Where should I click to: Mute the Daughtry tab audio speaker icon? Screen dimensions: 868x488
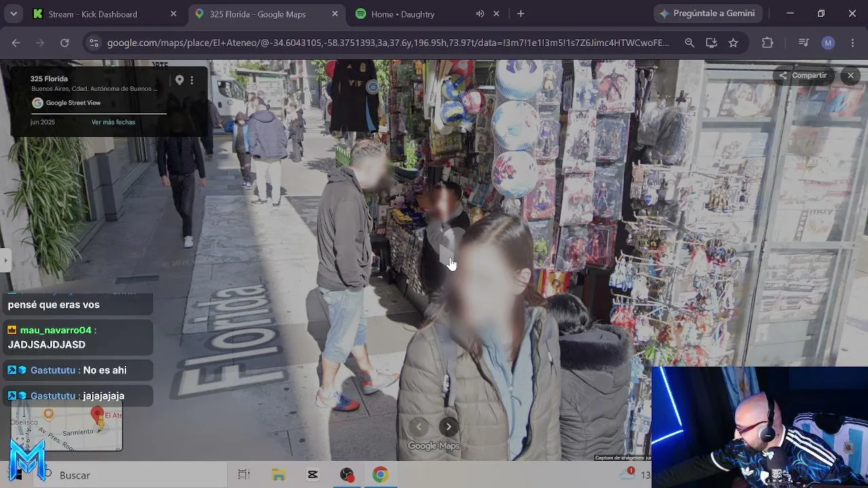coord(480,14)
